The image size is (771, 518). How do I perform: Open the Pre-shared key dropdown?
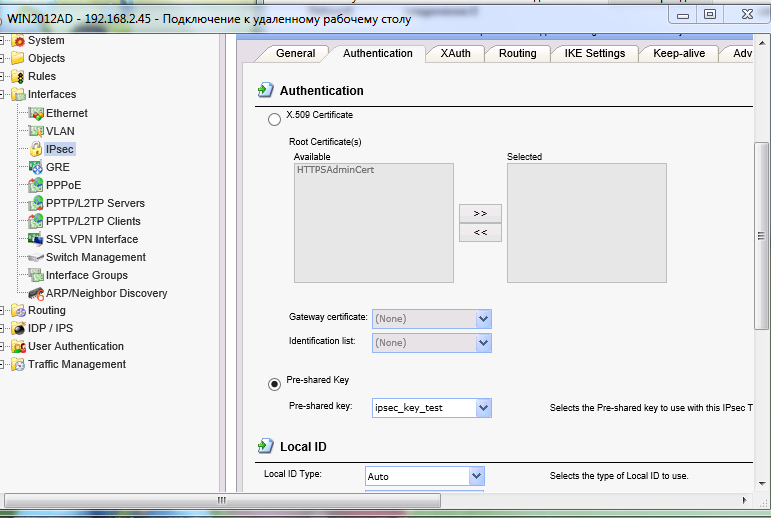point(483,408)
